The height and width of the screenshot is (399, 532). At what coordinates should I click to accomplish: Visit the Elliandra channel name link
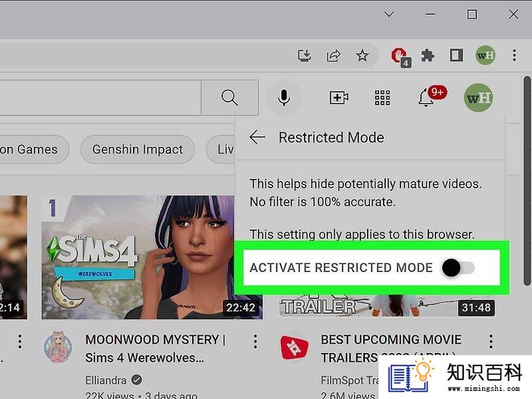(x=106, y=380)
